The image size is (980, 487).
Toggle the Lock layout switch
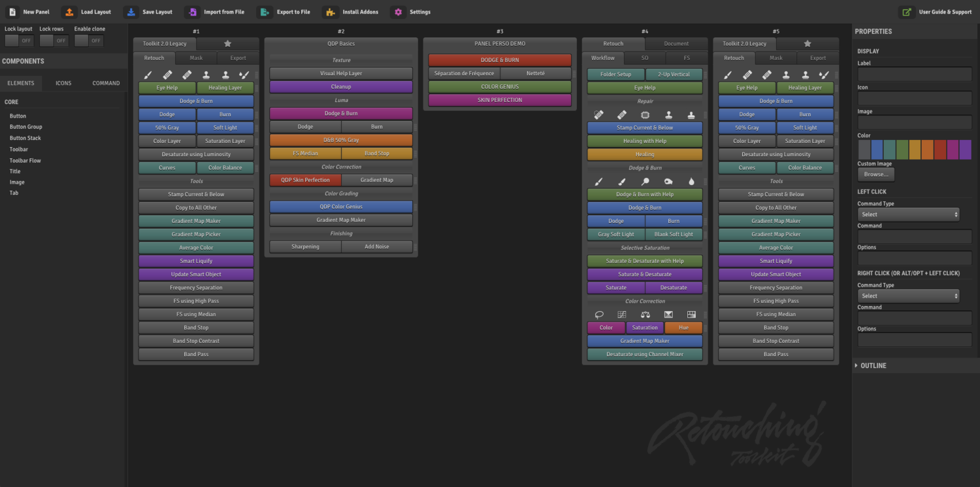point(18,41)
